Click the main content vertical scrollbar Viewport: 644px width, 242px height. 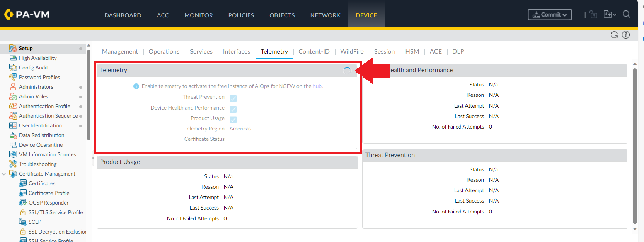click(634, 146)
